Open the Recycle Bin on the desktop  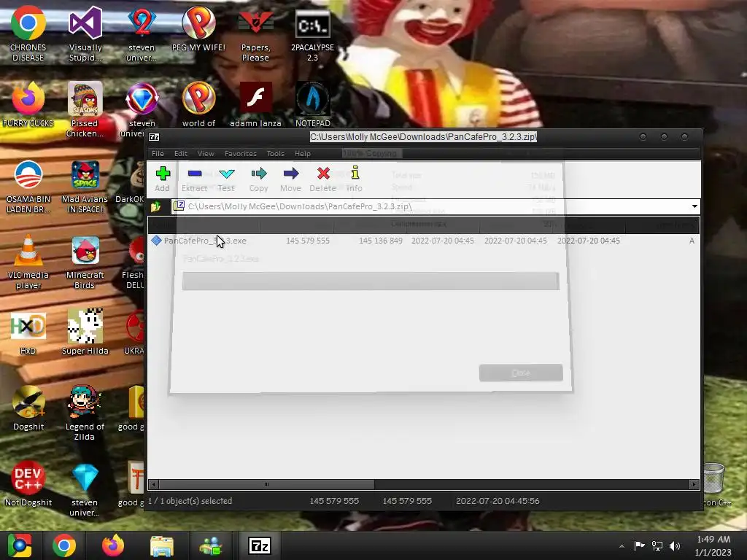pos(713,478)
